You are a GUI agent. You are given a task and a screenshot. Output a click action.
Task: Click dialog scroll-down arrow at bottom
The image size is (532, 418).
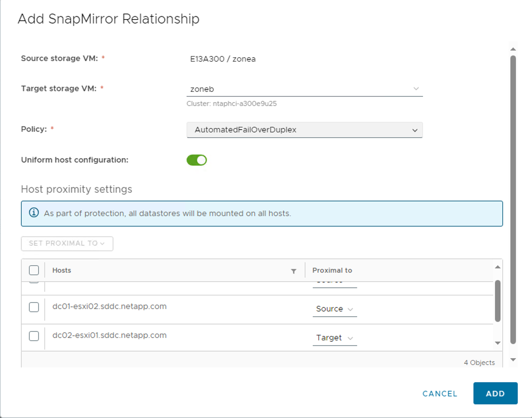click(x=513, y=360)
